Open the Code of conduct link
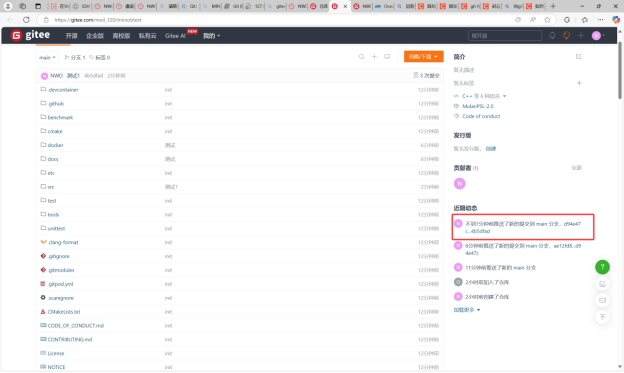 point(481,116)
